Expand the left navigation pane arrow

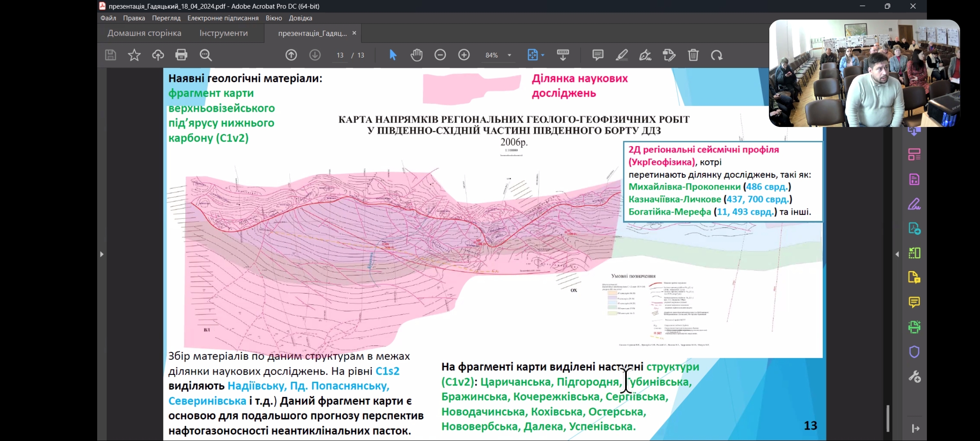click(x=102, y=254)
